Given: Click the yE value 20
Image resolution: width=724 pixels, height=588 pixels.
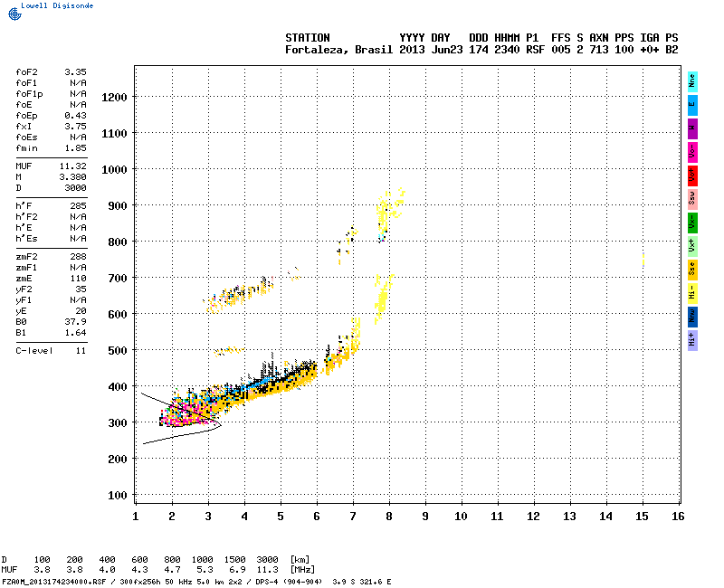Looking at the screenshot, I should (81, 311).
